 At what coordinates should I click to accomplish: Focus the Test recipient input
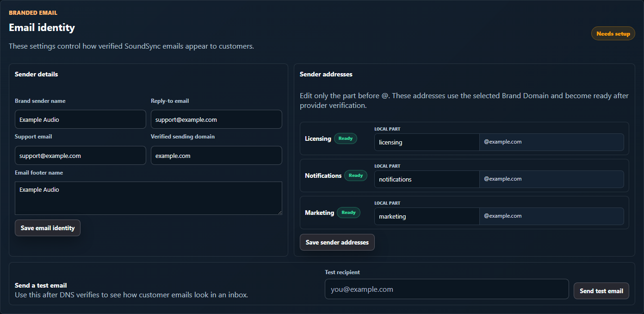click(446, 289)
